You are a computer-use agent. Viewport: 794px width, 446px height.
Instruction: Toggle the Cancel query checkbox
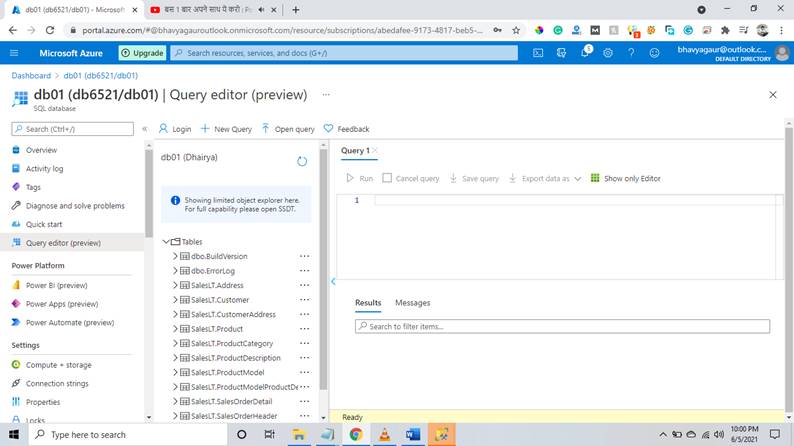tap(387, 178)
